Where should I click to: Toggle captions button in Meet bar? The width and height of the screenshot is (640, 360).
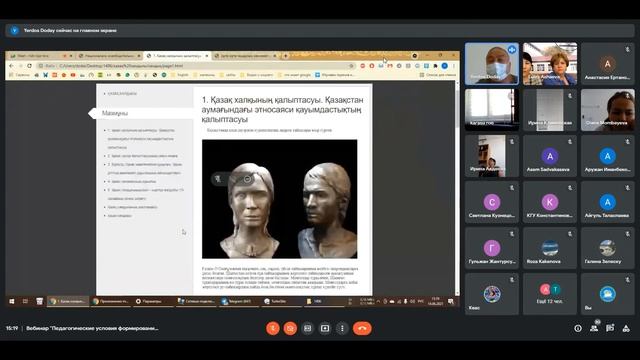[x=307, y=328]
